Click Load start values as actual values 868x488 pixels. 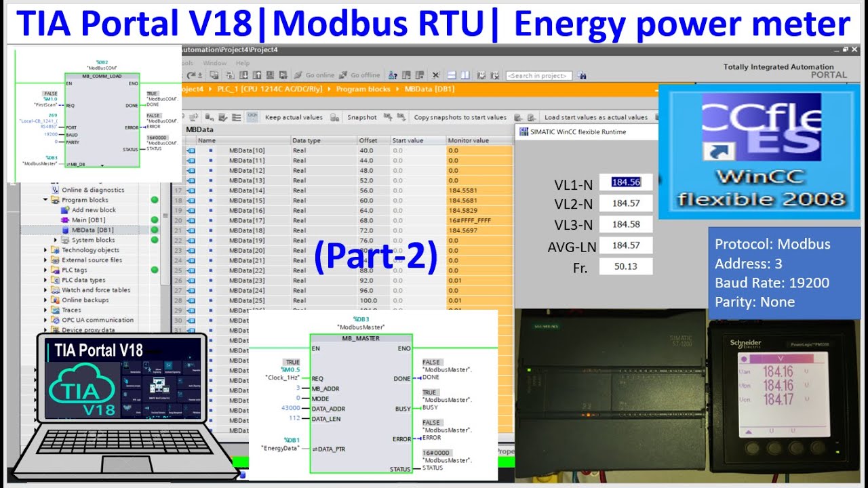click(596, 117)
